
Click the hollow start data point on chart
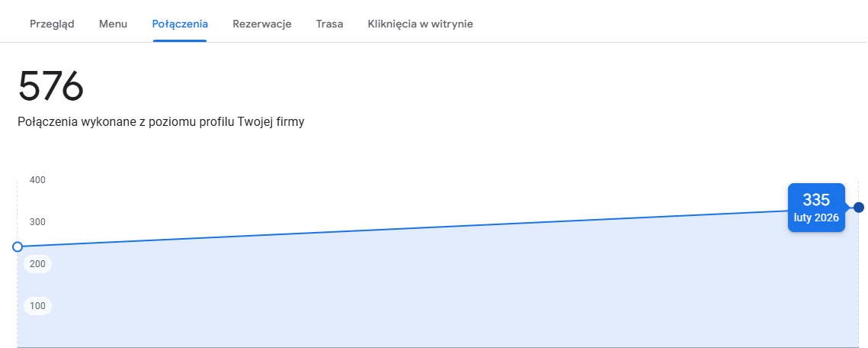[x=18, y=246]
